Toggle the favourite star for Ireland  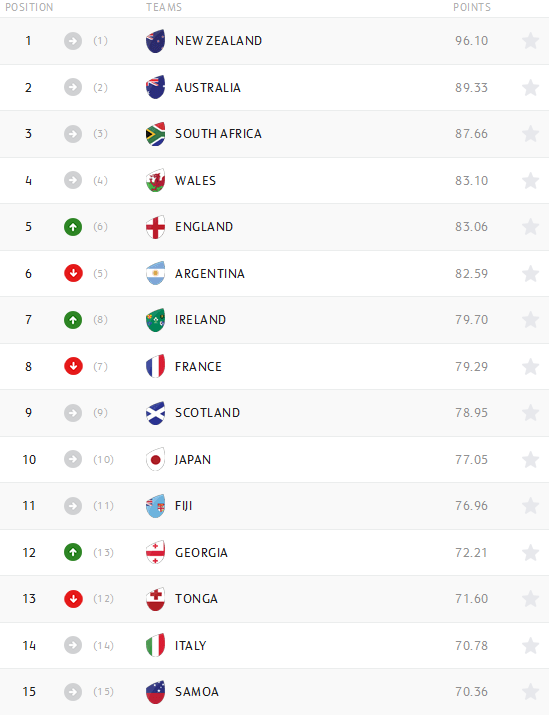(x=531, y=320)
